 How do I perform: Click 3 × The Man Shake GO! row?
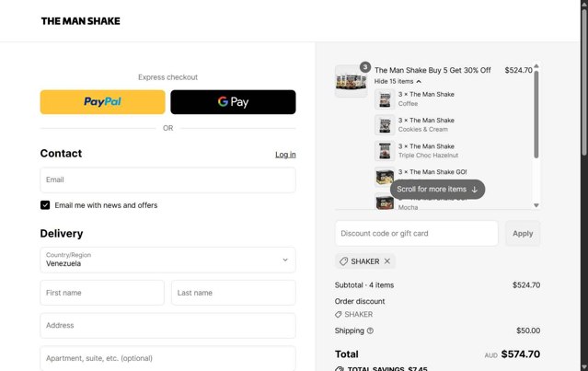click(432, 172)
